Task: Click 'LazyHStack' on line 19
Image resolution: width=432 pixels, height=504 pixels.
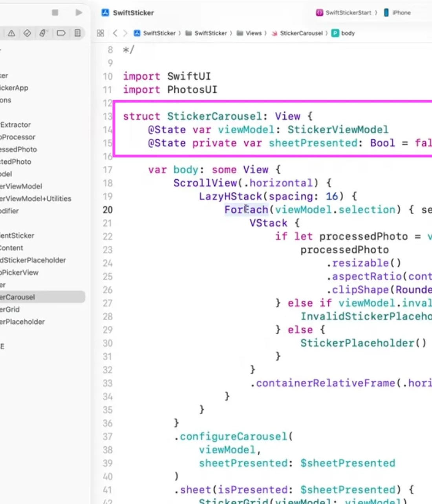Action: click(231, 196)
